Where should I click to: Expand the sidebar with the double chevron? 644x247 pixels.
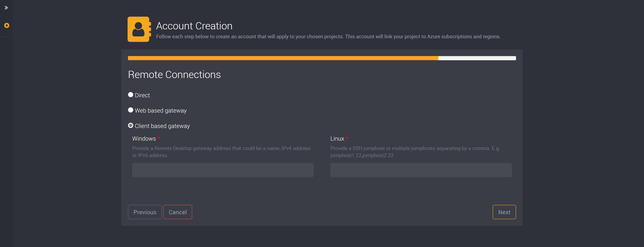(x=6, y=8)
